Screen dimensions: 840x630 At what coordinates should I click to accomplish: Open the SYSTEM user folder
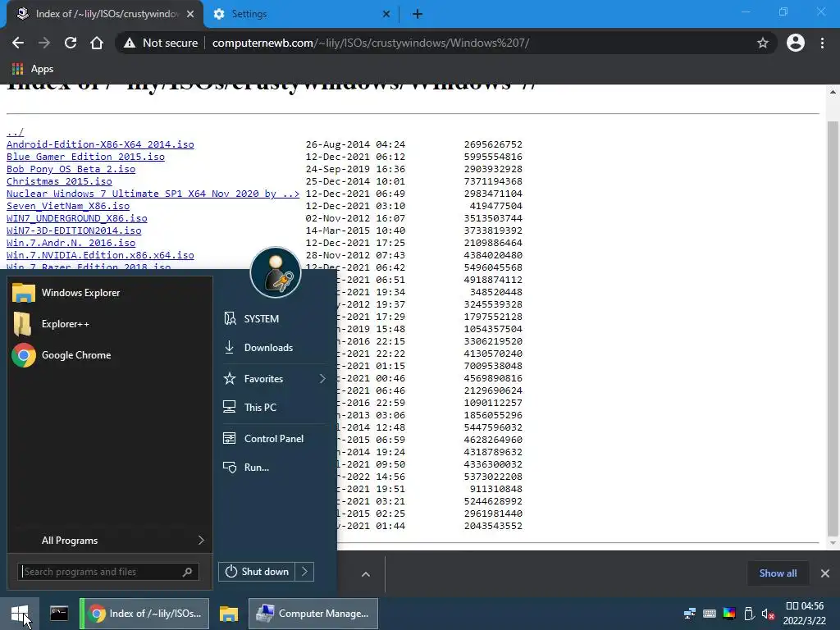tap(273, 319)
